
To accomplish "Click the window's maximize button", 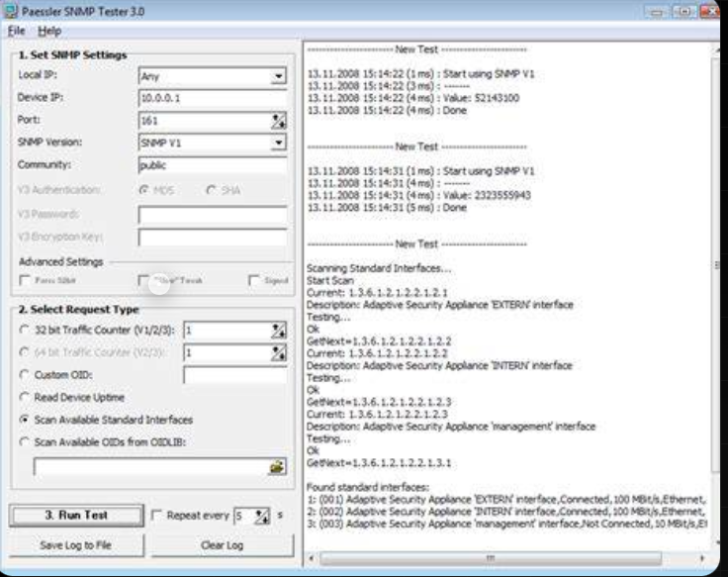I will pyautogui.click(x=684, y=12).
